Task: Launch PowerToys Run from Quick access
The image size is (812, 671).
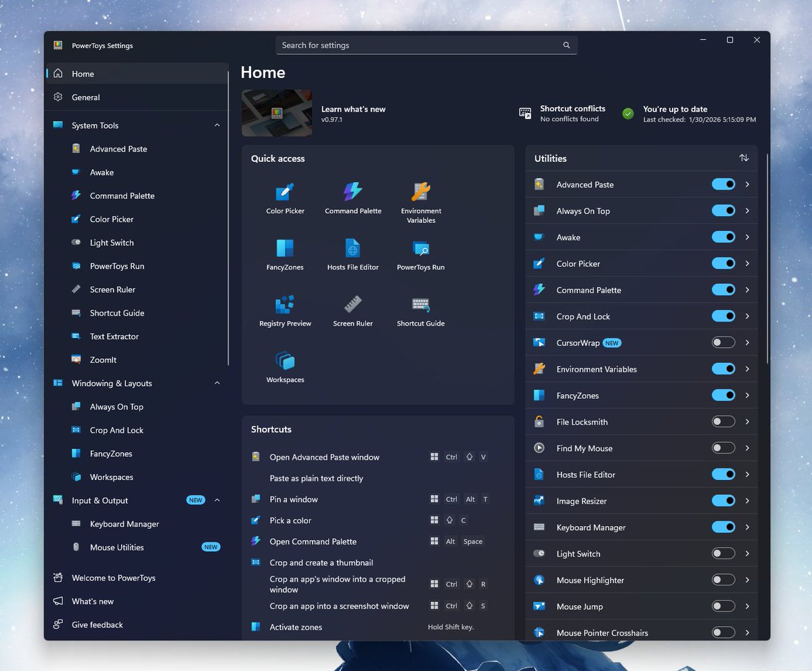Action: coord(421,254)
